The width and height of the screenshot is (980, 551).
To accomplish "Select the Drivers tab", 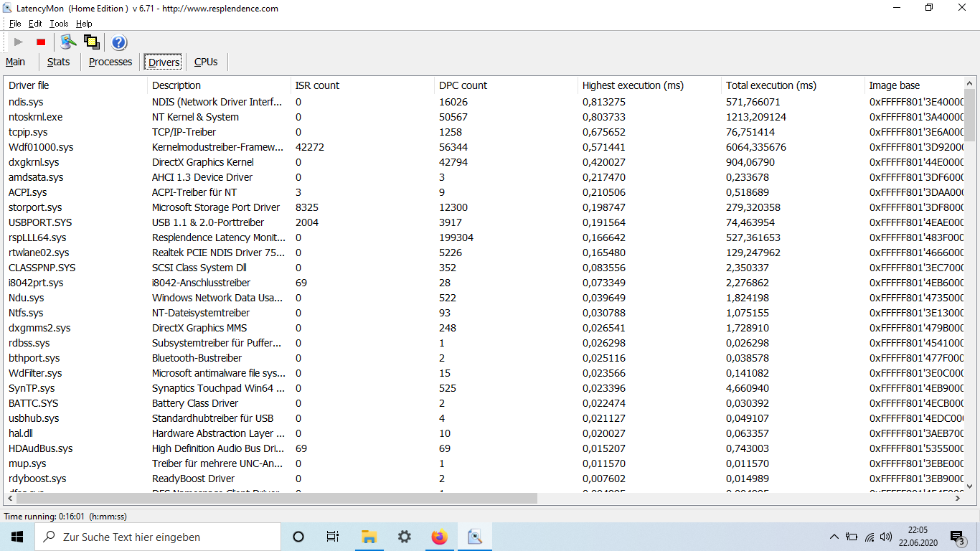I will point(164,62).
